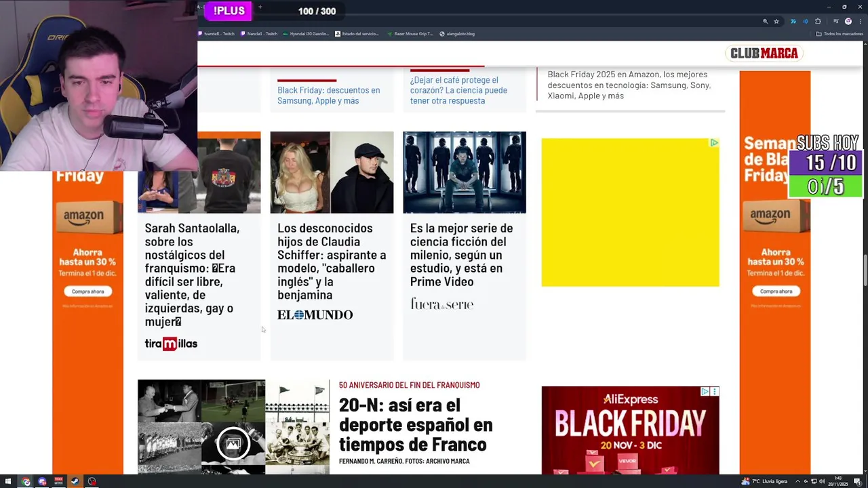This screenshot has width=868, height=488.
Task: Click the yellow advertisement block
Action: [630, 212]
